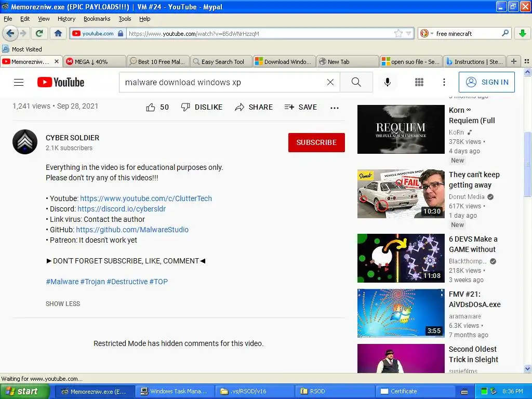Open the discord.io/cybersldr link
Viewport: 532px width, 399px height.
click(122, 209)
